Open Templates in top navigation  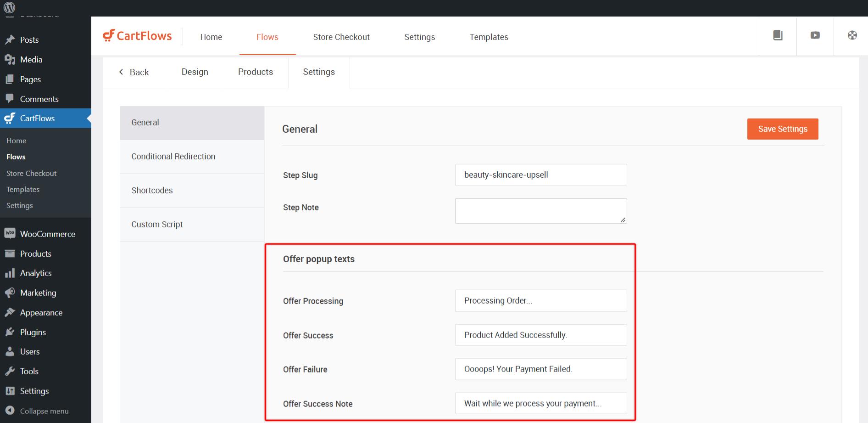[489, 37]
